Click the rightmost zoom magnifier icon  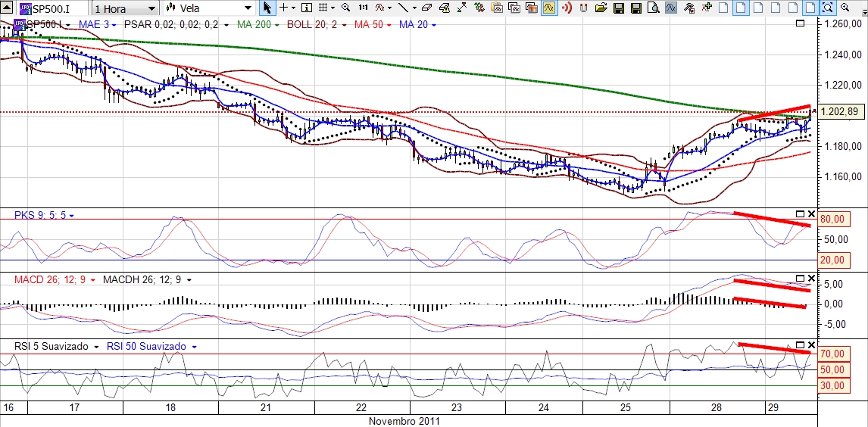point(845,8)
